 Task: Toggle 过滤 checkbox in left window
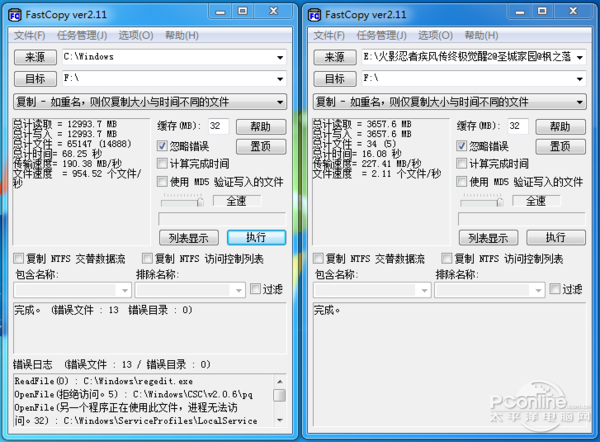(255, 289)
